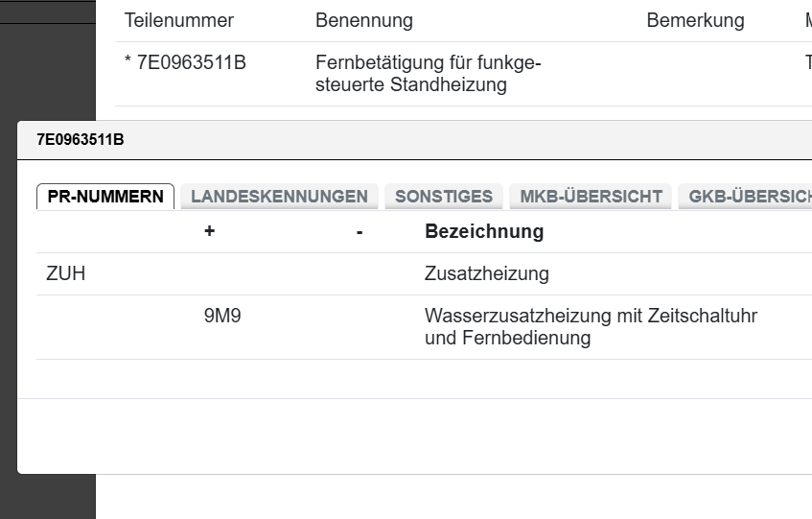Image resolution: width=812 pixels, height=519 pixels.
Task: Switch to the LANDESKENNUNGEN tab
Action: [279, 197]
